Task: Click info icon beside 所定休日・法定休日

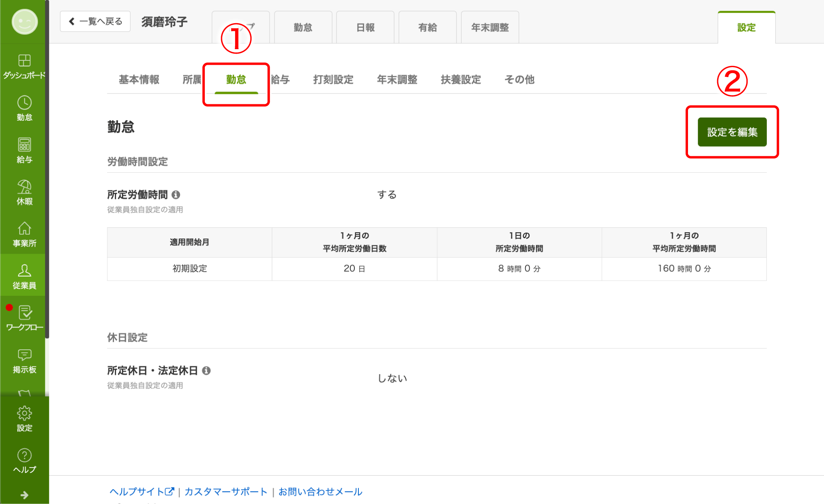Action: pos(206,371)
